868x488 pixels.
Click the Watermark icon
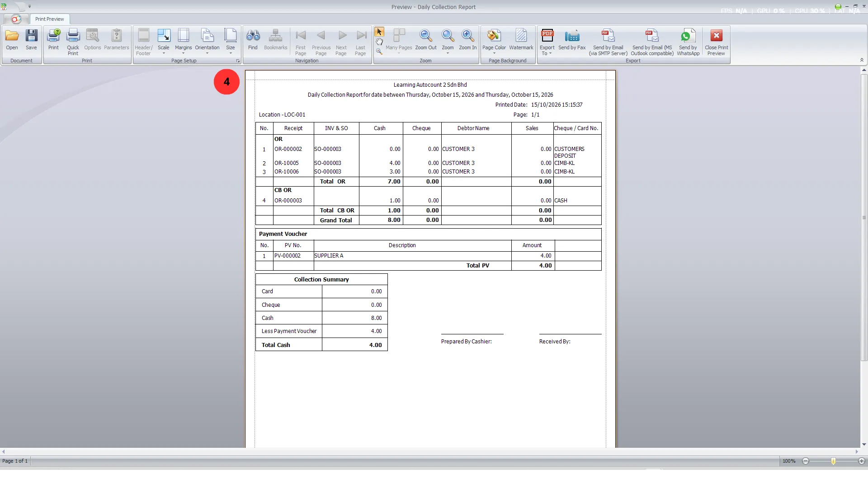(x=521, y=39)
